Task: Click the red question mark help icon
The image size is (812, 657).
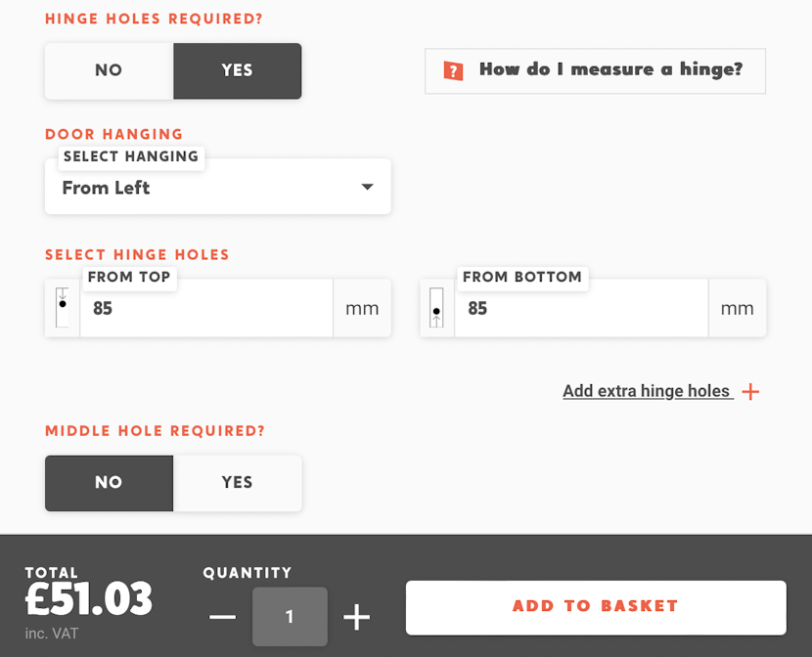Action: point(453,70)
